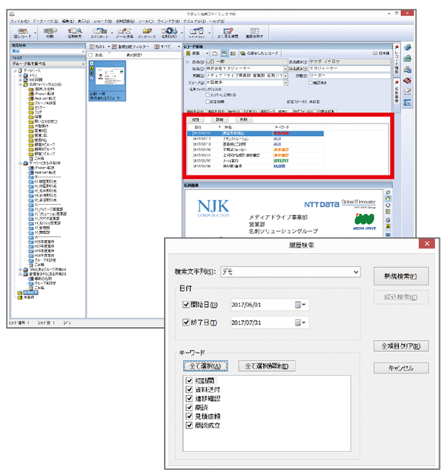Image resolution: width=448 pixels, height=476 pixels.
Task: Click the データベース toolbar icon
Action: coord(147,33)
